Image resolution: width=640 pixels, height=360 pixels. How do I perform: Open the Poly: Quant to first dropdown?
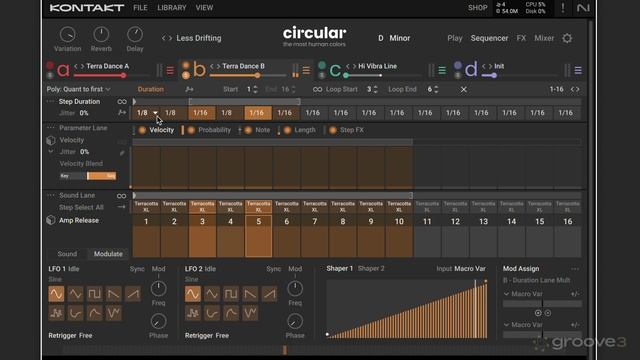tap(78, 89)
